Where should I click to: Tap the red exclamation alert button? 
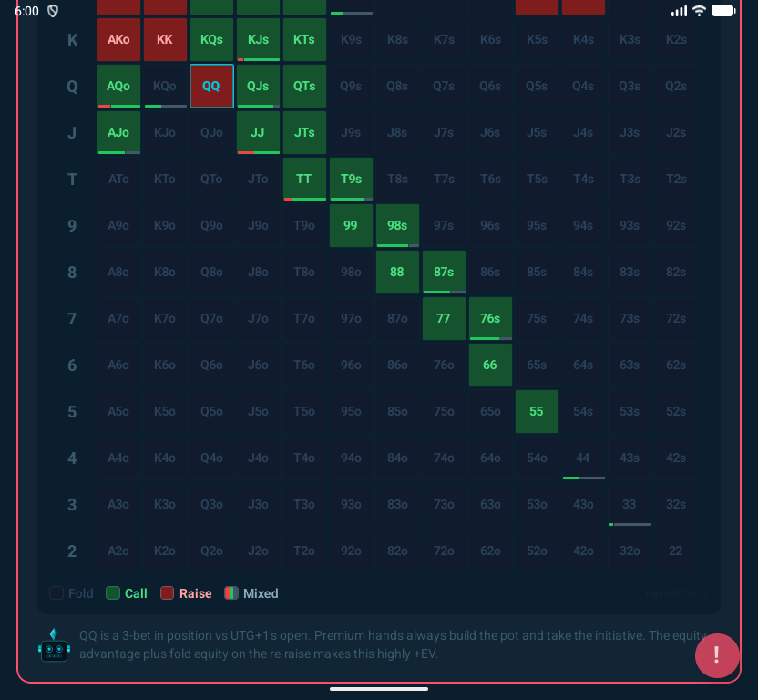717,655
